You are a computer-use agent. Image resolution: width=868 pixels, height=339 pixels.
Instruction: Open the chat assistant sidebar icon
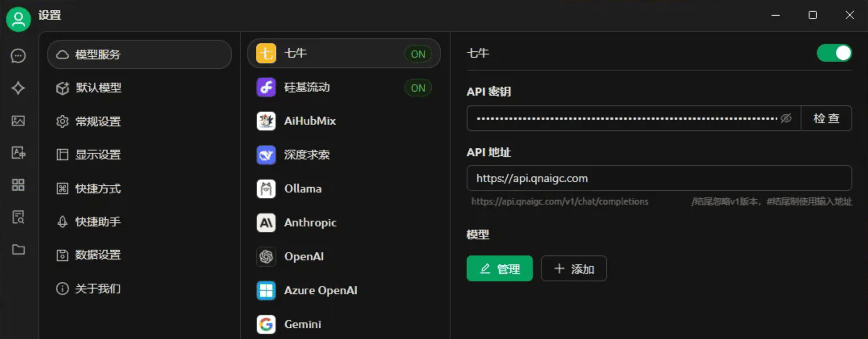[18, 56]
